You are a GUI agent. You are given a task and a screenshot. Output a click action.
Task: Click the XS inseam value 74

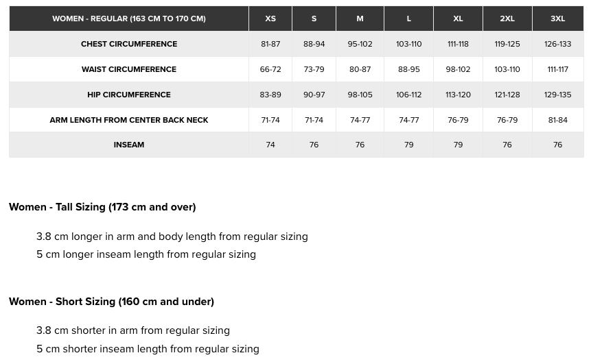pyautogui.click(x=270, y=145)
